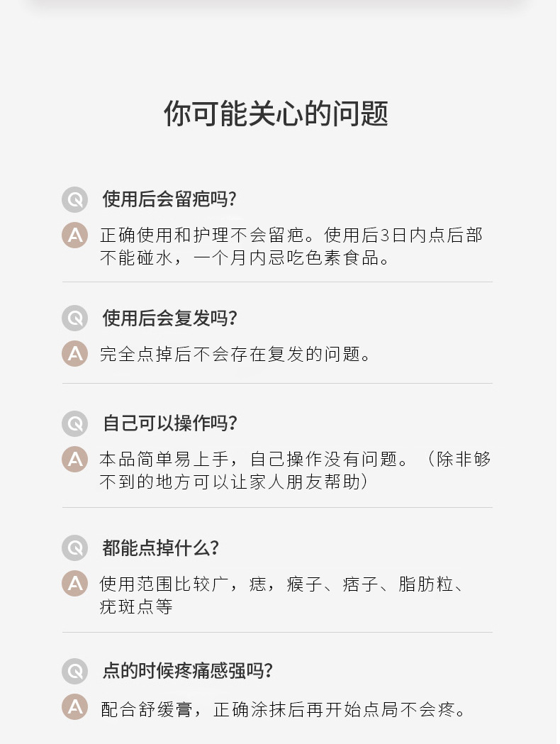Click the A icon beside 本品简单易上手

pos(74,459)
